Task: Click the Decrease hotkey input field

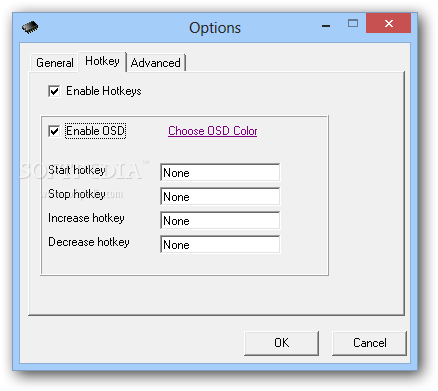Action: click(220, 244)
